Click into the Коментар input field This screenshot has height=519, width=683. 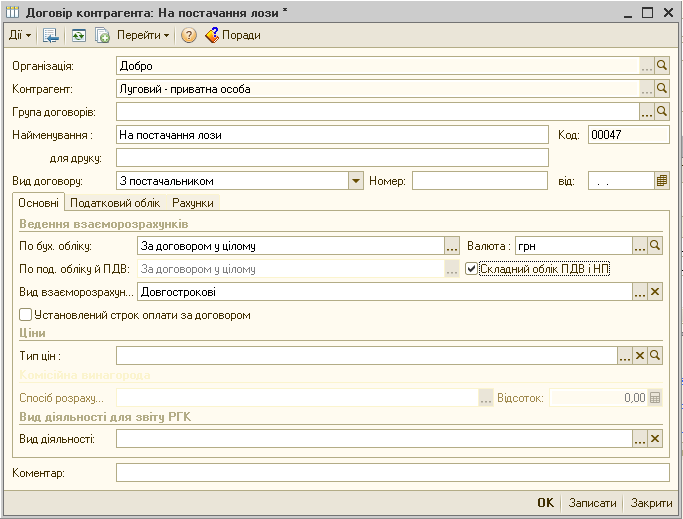(392, 472)
